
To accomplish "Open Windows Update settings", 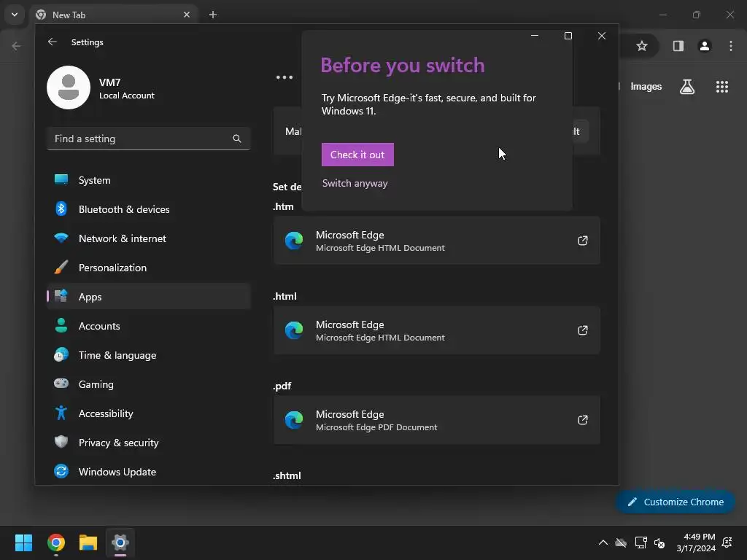I will click(149, 472).
